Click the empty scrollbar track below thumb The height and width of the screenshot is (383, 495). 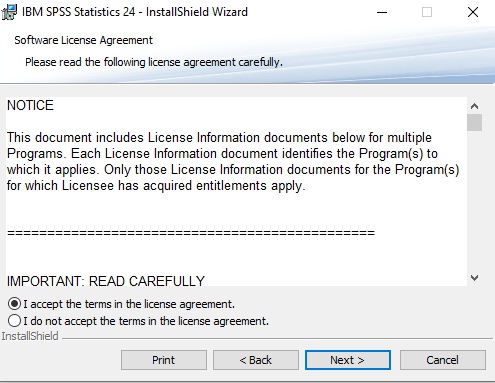[x=474, y=200]
